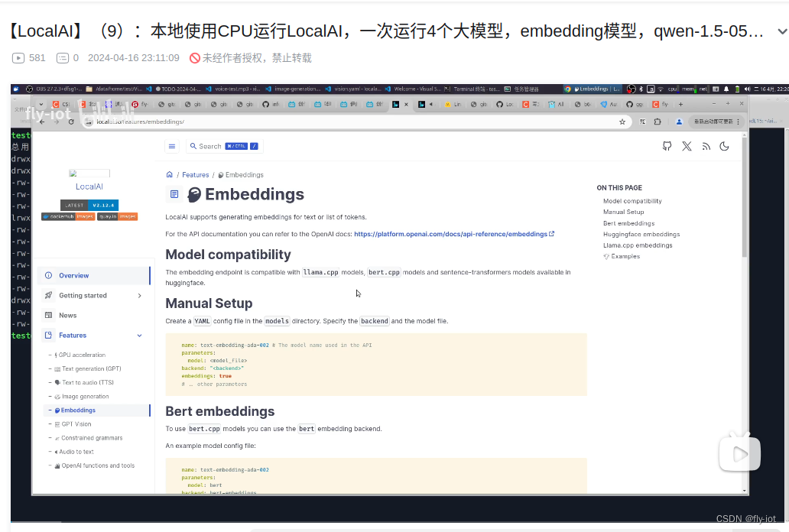Switch to Terminal 终端 taskbar window
Screen dimensions: 789x532
click(x=472, y=89)
